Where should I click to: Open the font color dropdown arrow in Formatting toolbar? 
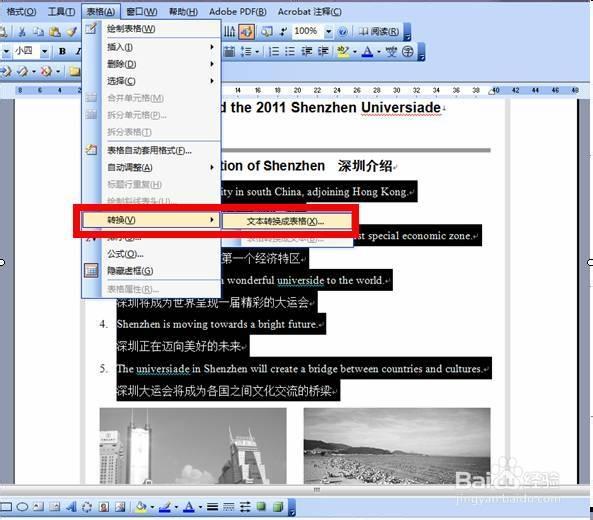point(379,51)
